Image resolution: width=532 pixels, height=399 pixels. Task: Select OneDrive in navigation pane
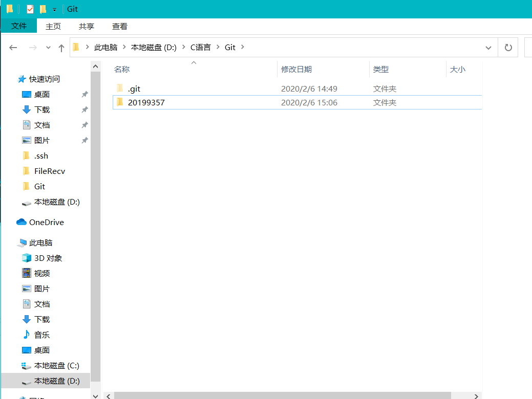(x=47, y=223)
